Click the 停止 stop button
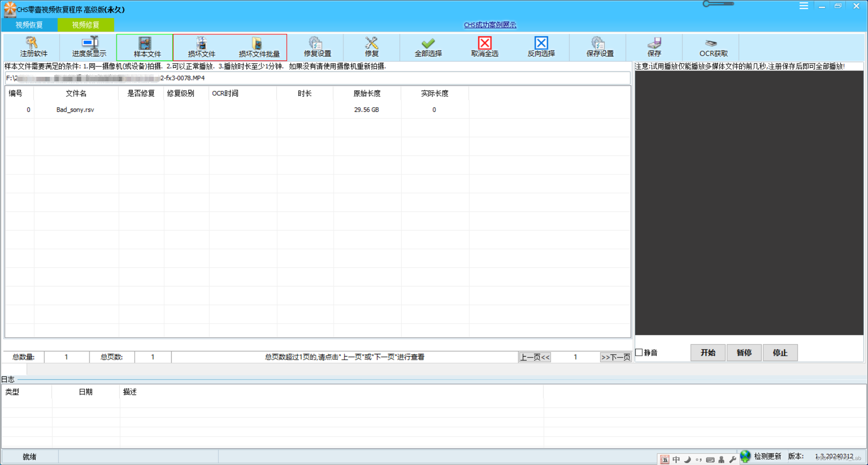Image resolution: width=868 pixels, height=465 pixels. pyautogui.click(x=780, y=352)
